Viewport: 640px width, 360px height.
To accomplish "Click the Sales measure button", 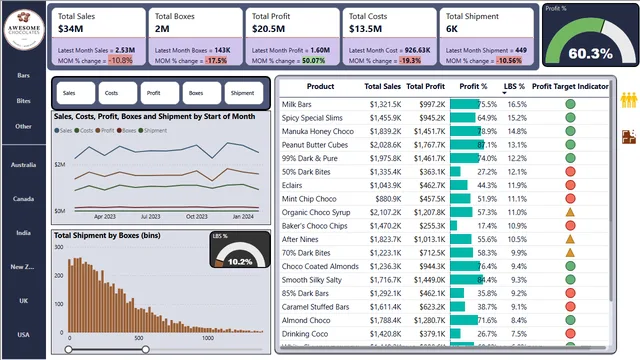I will coord(76,93).
